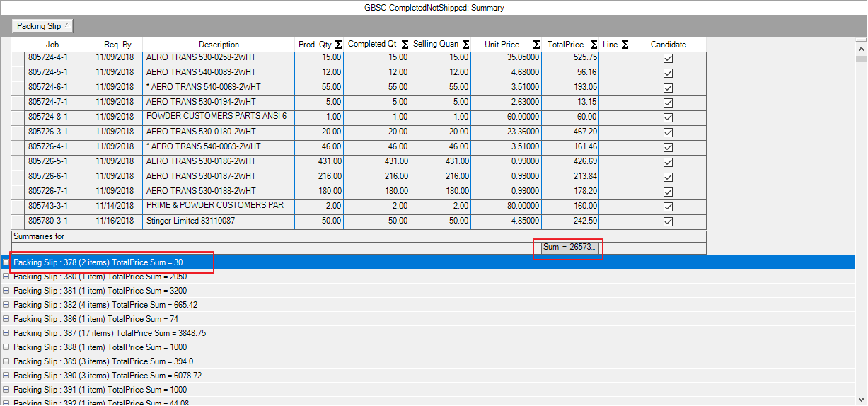
Task: Expand Packing Slip 381 group
Action: [x=6, y=291]
